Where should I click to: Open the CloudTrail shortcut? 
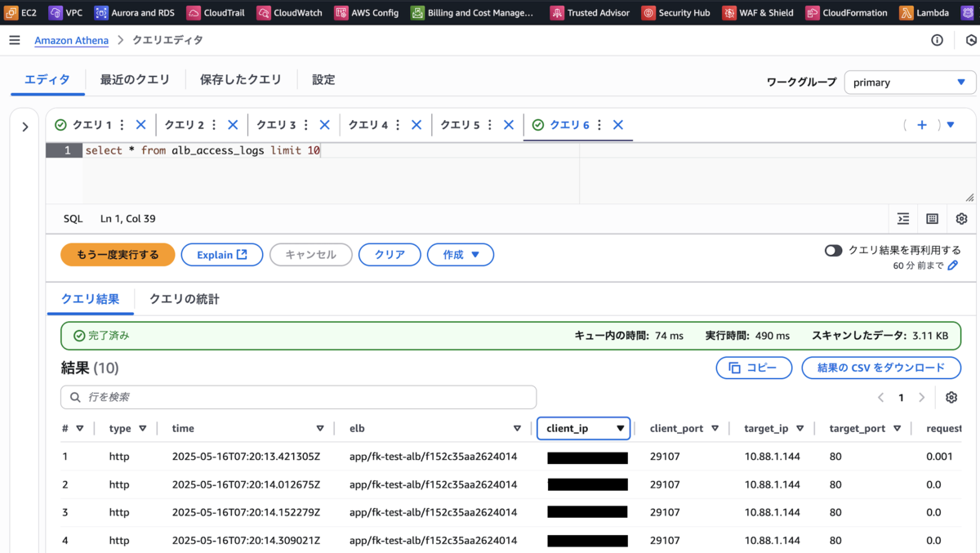[x=216, y=13]
